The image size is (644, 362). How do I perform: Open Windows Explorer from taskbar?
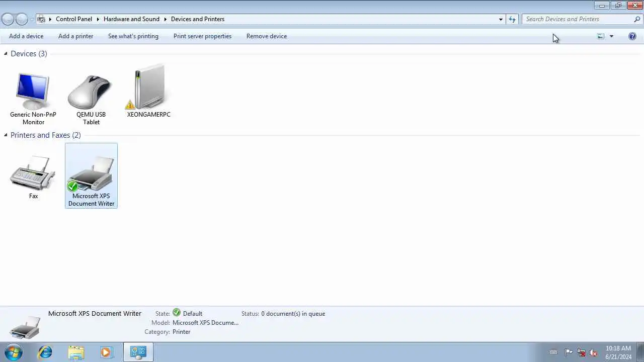pos(76,352)
